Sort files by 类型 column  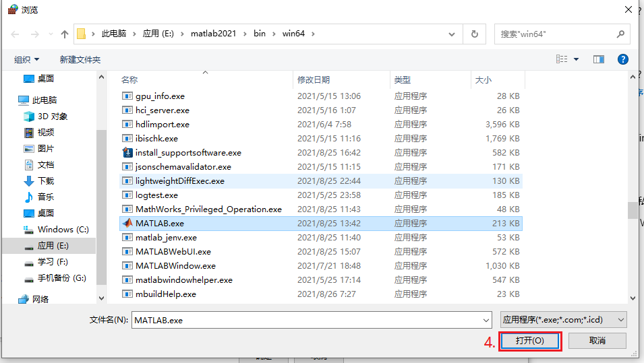point(402,80)
